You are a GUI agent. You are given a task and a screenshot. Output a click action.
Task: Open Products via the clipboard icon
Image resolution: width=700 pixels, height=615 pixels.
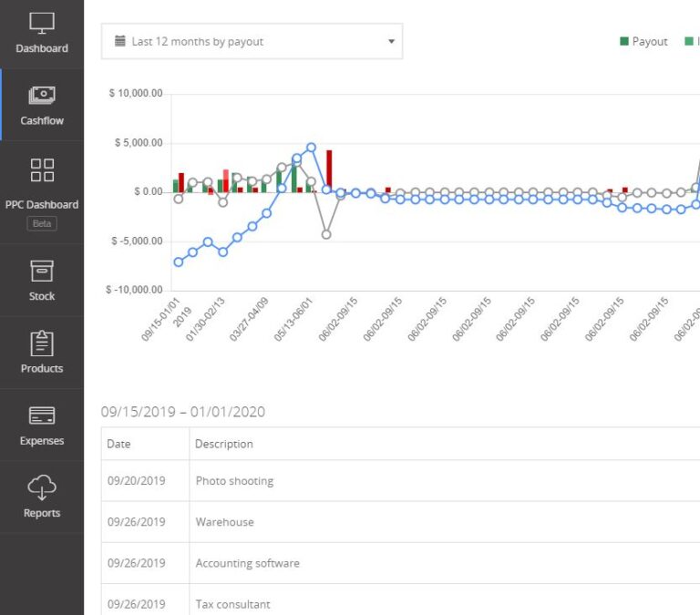42,343
